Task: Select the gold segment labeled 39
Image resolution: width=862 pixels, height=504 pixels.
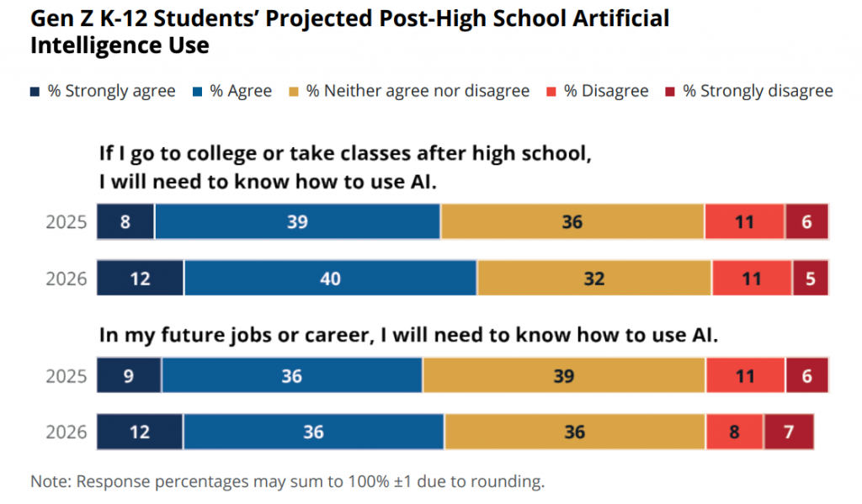Action: pos(564,376)
